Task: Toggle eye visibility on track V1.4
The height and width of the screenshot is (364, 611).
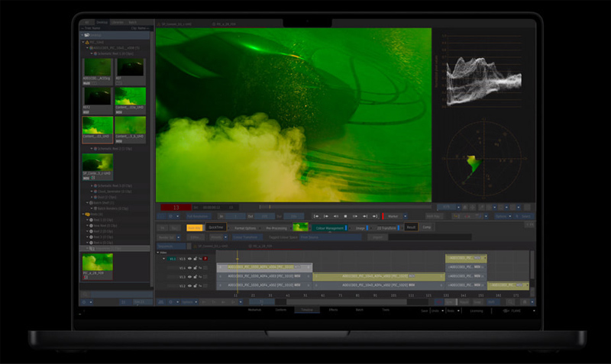Action: [189, 268]
